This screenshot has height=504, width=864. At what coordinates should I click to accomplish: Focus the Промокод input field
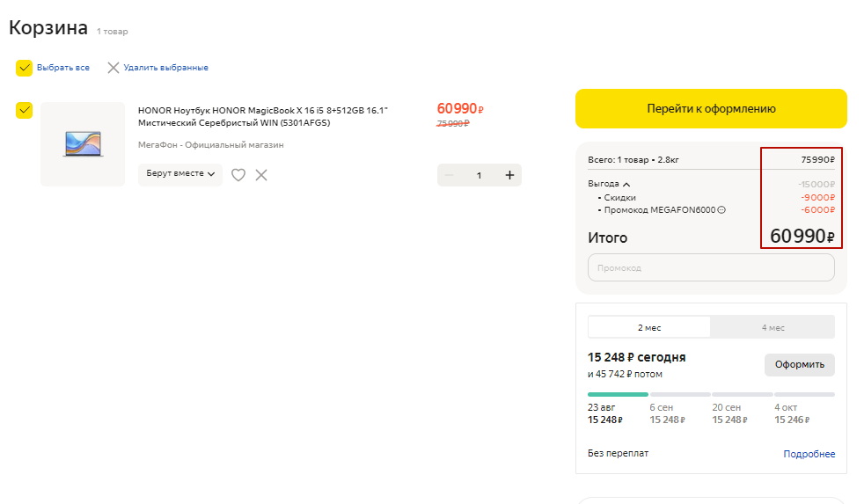[x=711, y=267]
